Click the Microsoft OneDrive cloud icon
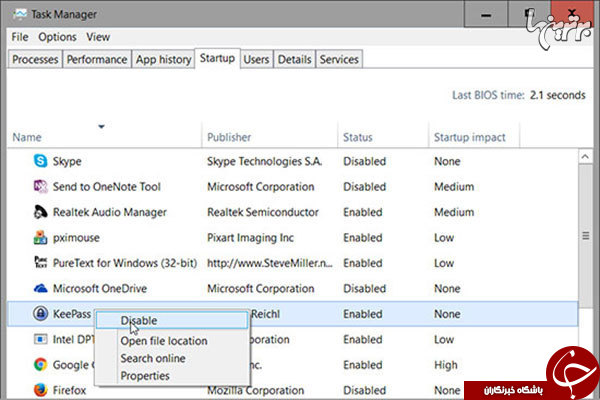The width and height of the screenshot is (600, 400). click(40, 288)
